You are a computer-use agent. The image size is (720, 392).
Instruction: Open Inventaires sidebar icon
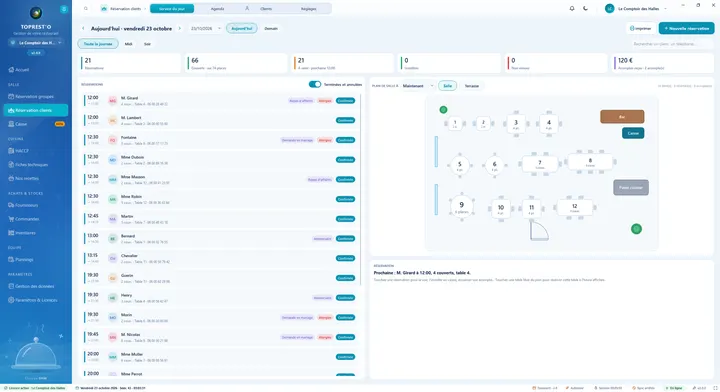click(11, 233)
